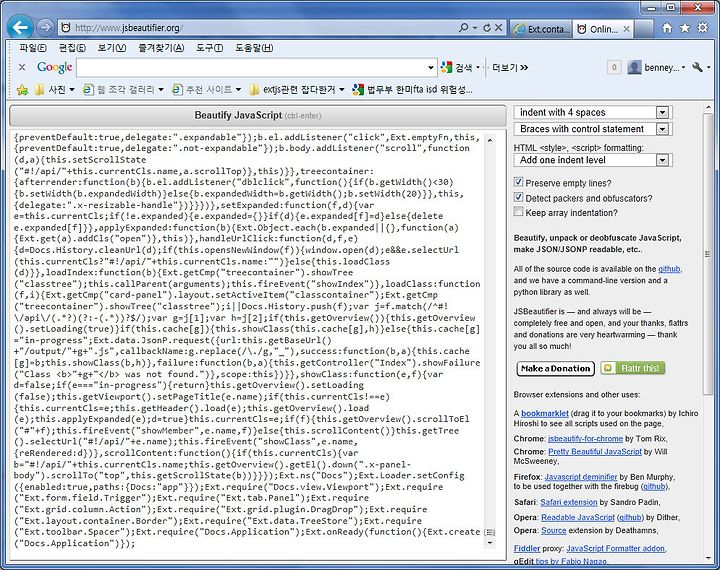Open the Pretty Beautiful JavaScript link
Image resolution: width=720 pixels, height=570 pixels.
(595, 451)
